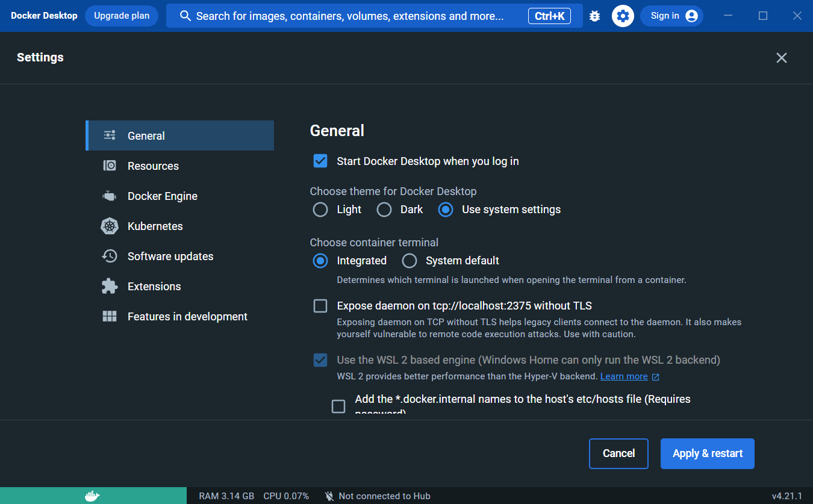
Task: Open the Software updates section
Action: [170, 256]
